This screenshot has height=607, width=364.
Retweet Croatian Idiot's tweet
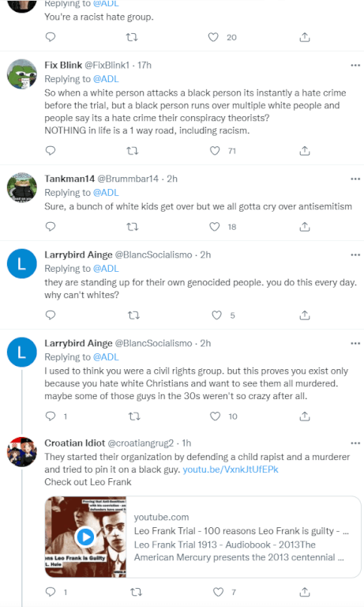(x=136, y=591)
